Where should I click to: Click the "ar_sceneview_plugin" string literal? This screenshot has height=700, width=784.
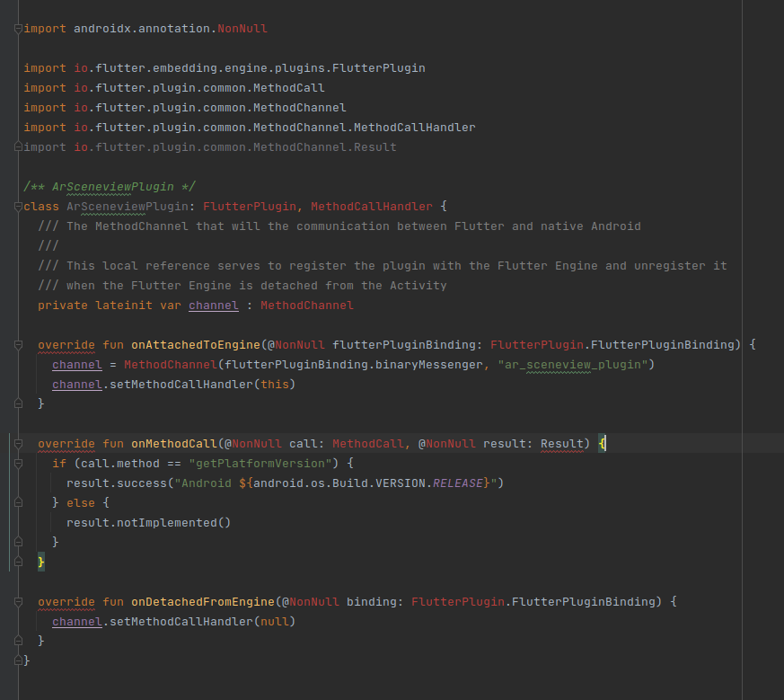click(573, 365)
